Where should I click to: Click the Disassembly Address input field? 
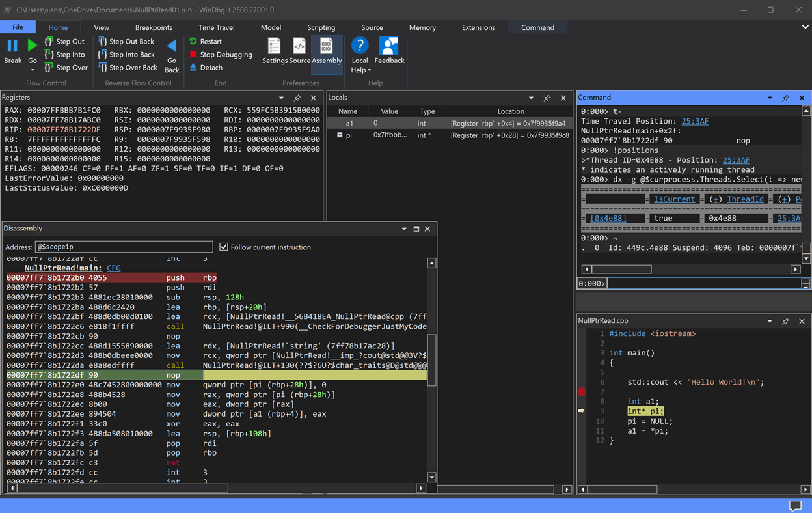click(x=124, y=247)
